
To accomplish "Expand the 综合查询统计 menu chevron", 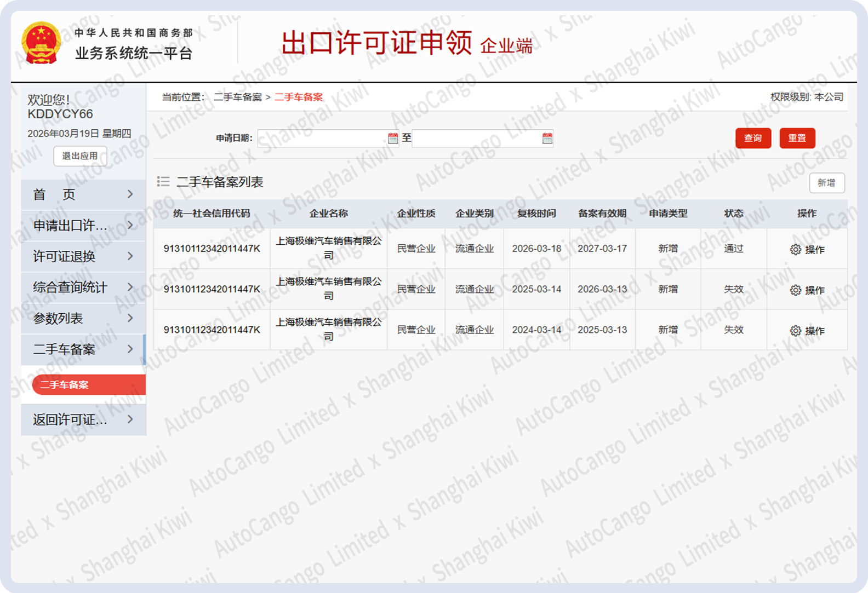I will (x=130, y=287).
